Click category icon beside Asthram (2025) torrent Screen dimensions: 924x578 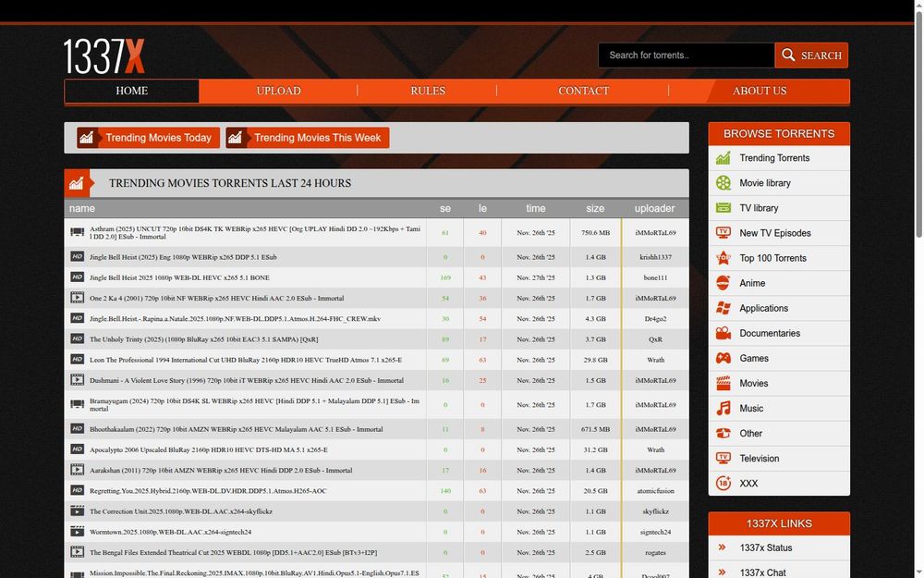pos(78,232)
